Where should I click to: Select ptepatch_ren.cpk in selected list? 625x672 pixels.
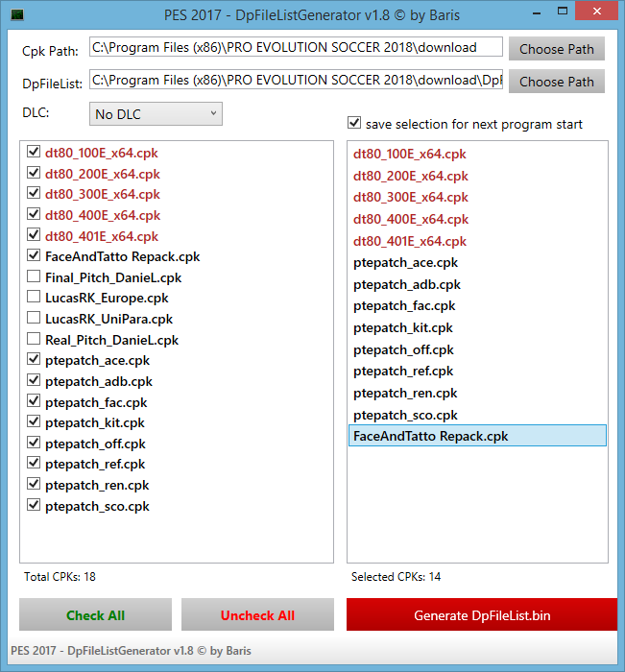[477, 393]
